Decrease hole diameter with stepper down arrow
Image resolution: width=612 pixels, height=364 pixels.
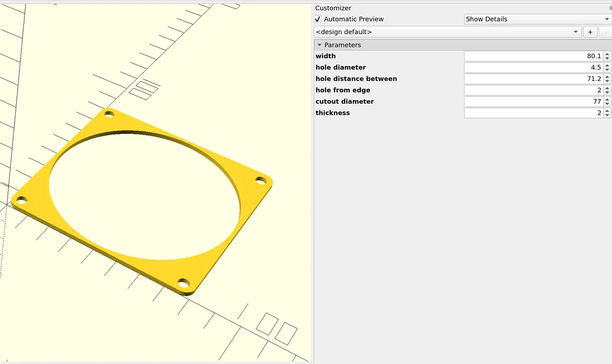point(607,70)
